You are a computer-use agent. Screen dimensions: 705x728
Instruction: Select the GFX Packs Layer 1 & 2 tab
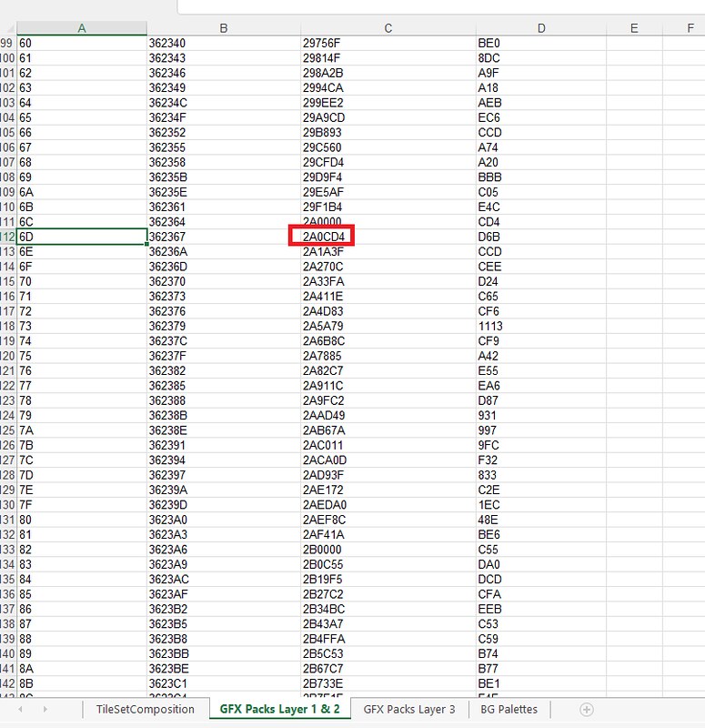pyautogui.click(x=280, y=709)
